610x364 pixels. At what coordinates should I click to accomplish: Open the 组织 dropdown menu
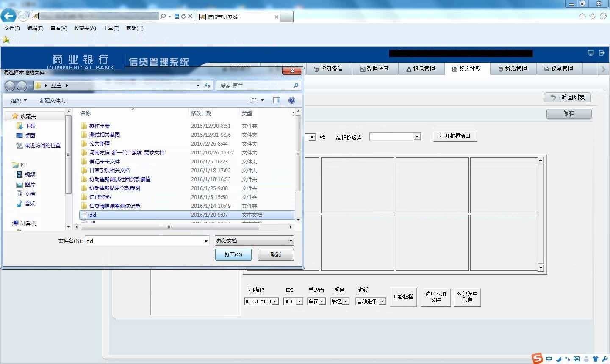(19, 101)
